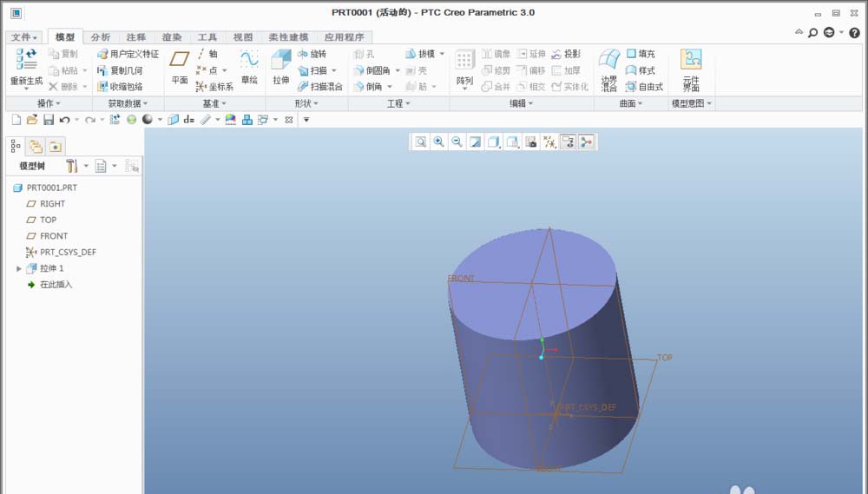868x494 pixels.
Task: Open the 扫描 (Sweep) dropdown arrow
Action: (x=334, y=70)
